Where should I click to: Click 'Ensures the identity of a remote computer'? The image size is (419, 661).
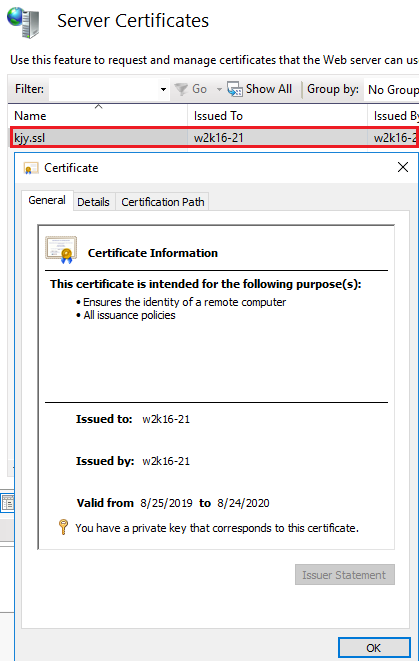[184, 302]
